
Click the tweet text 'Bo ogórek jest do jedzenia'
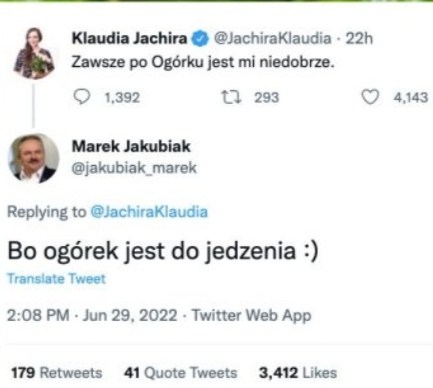(x=152, y=251)
